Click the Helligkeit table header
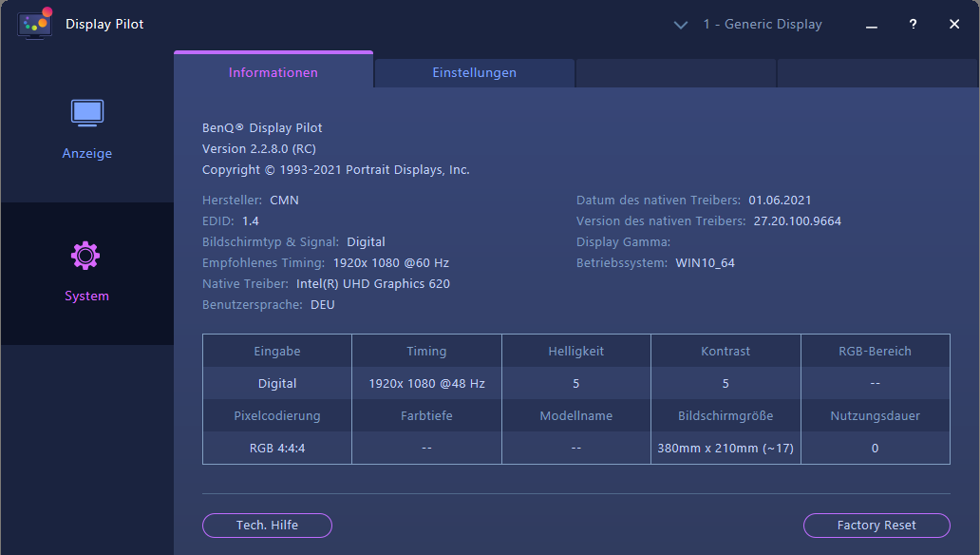Image resolution: width=980 pixels, height=555 pixels. 575,351
